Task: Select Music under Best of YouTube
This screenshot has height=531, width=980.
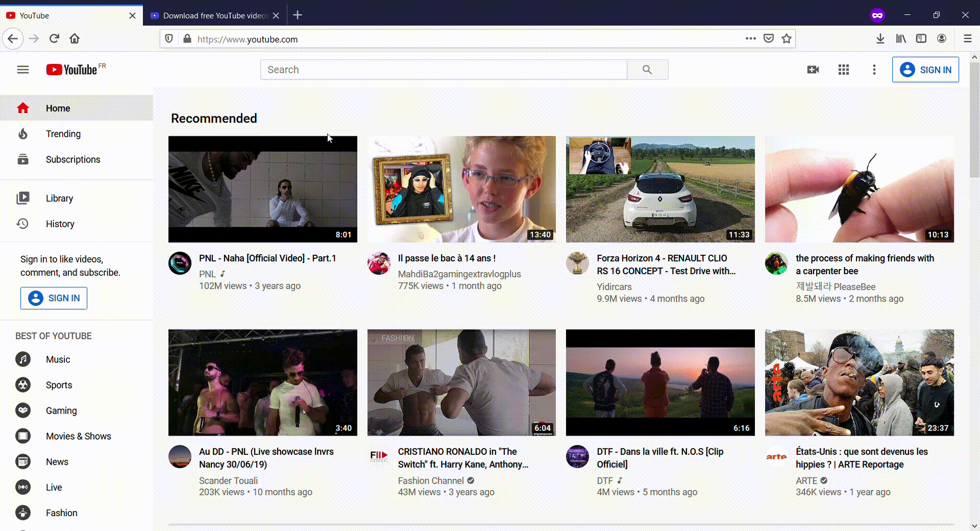Action: [57, 359]
